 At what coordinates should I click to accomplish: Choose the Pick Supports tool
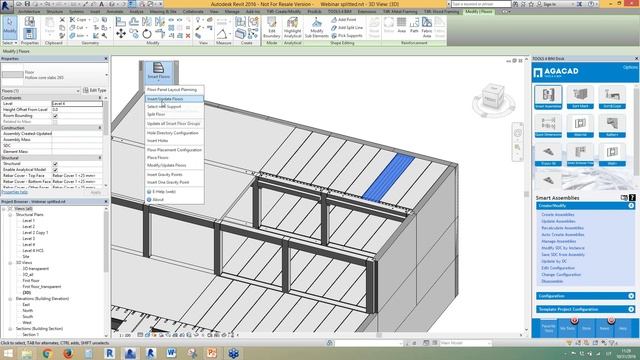347,36
